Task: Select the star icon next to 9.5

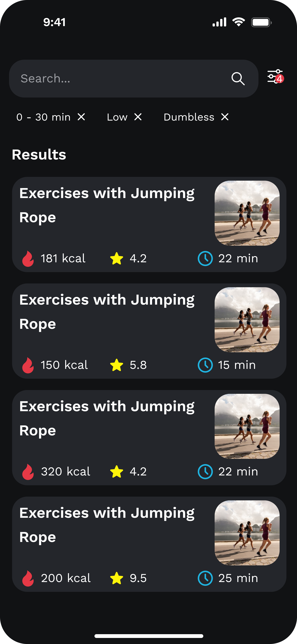Action: tap(117, 578)
